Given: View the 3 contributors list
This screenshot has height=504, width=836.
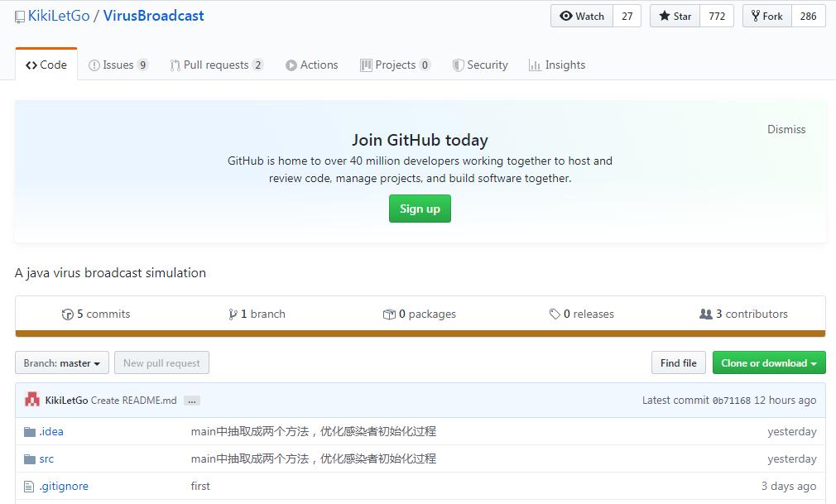Looking at the screenshot, I should [743, 314].
